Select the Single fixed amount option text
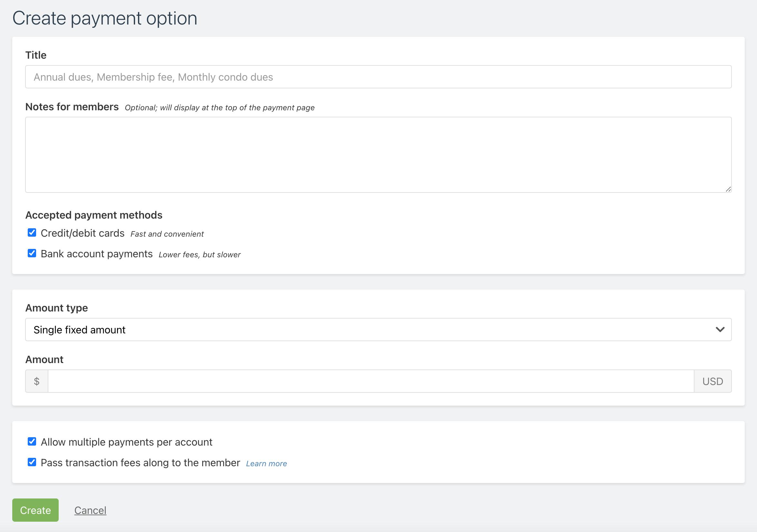 click(x=79, y=330)
